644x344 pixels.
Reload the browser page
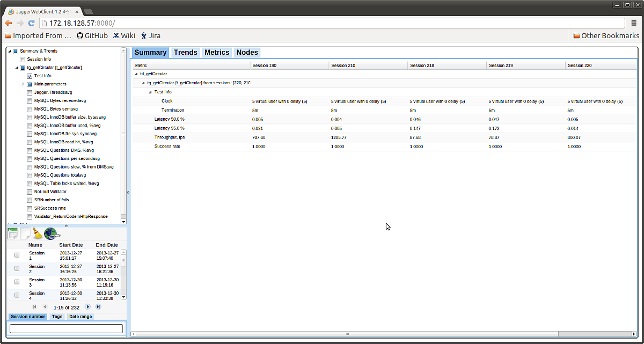[x=31, y=23]
